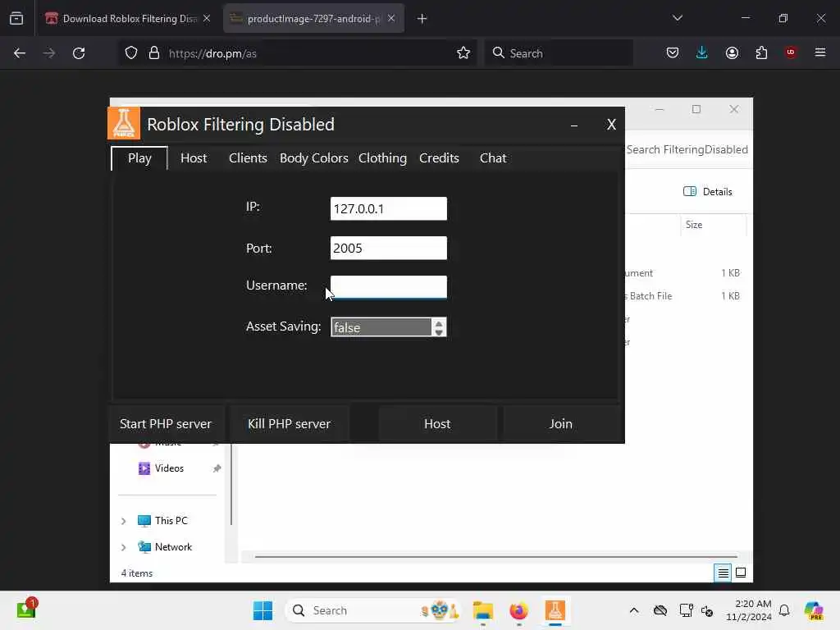Select This PC in Explorer sidebar
840x630 pixels.
click(x=171, y=521)
